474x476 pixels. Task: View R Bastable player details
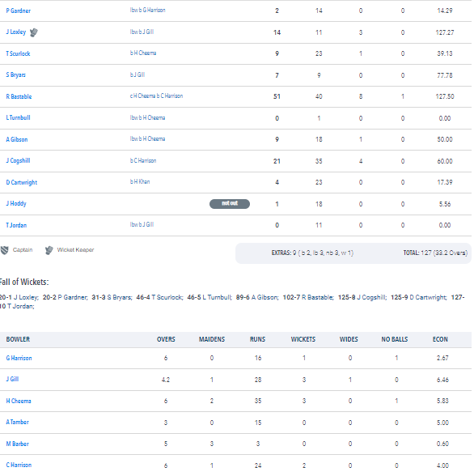coord(19,96)
